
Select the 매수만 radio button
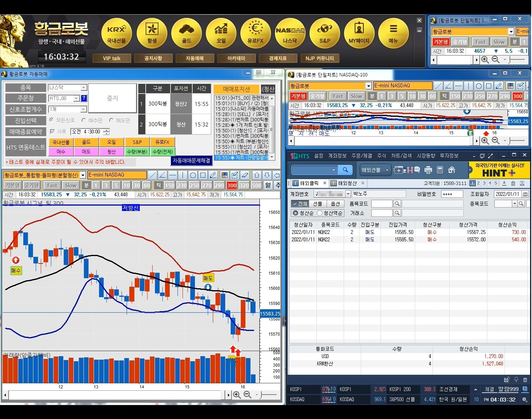[x=83, y=120]
